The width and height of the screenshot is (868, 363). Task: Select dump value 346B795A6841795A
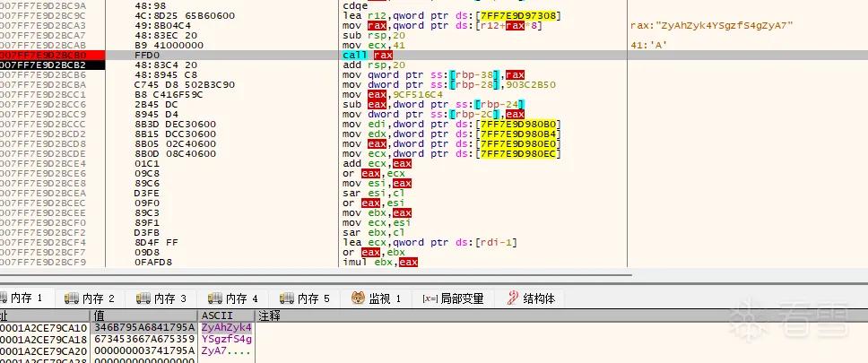coord(144,327)
